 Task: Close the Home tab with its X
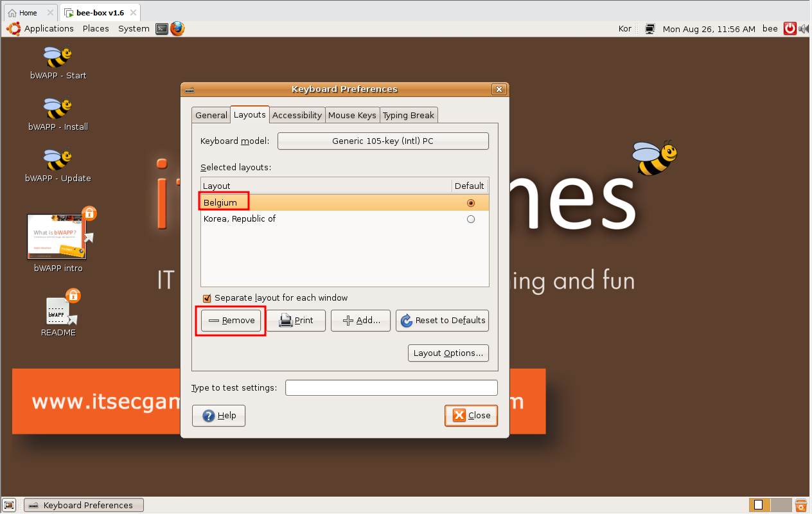click(51, 13)
